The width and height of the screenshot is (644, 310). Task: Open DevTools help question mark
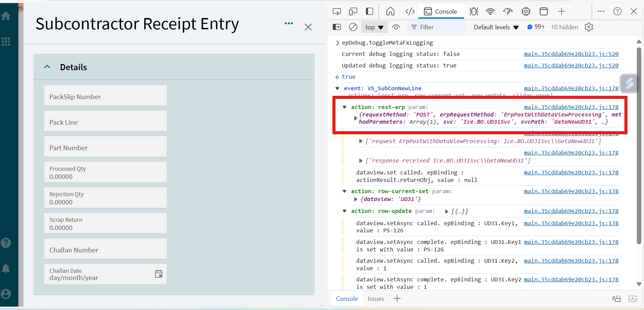click(617, 11)
